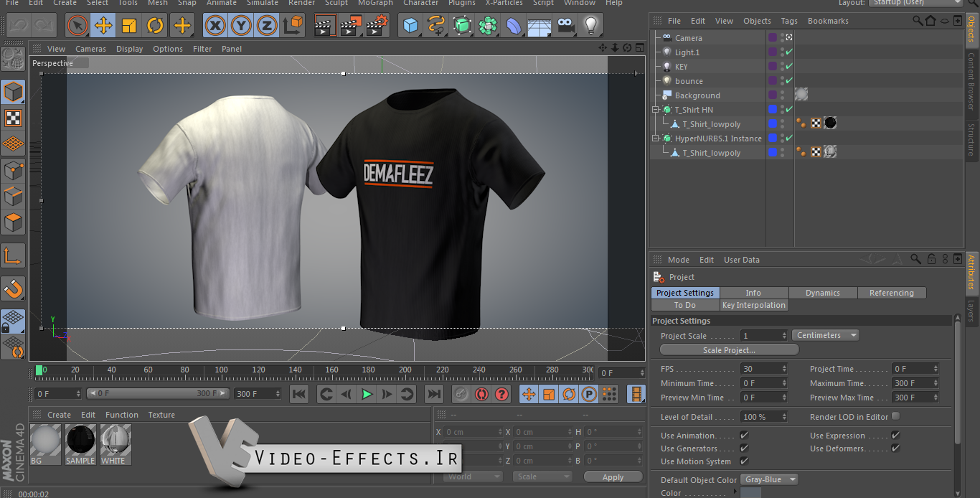Add a Camera object from the toolbar

(x=565, y=27)
